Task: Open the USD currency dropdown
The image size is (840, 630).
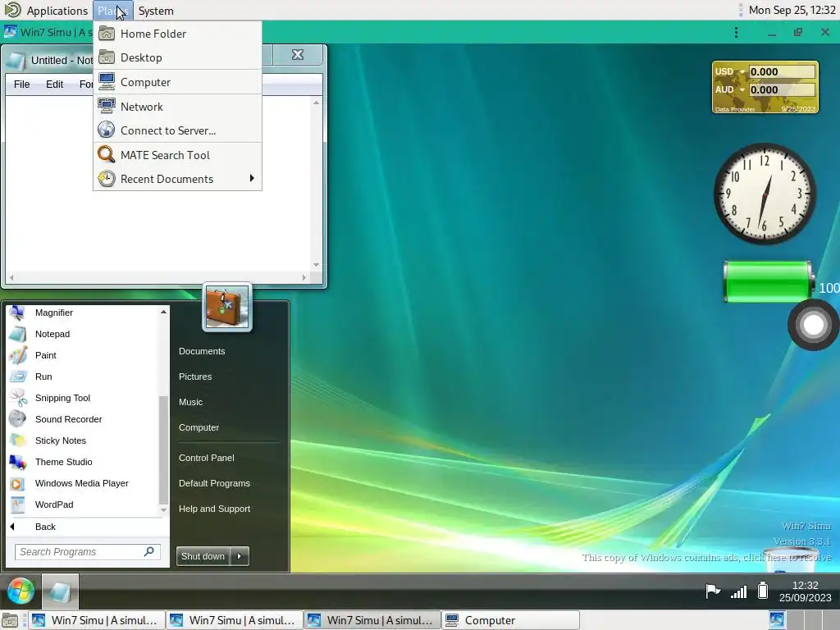Action: coord(742,72)
